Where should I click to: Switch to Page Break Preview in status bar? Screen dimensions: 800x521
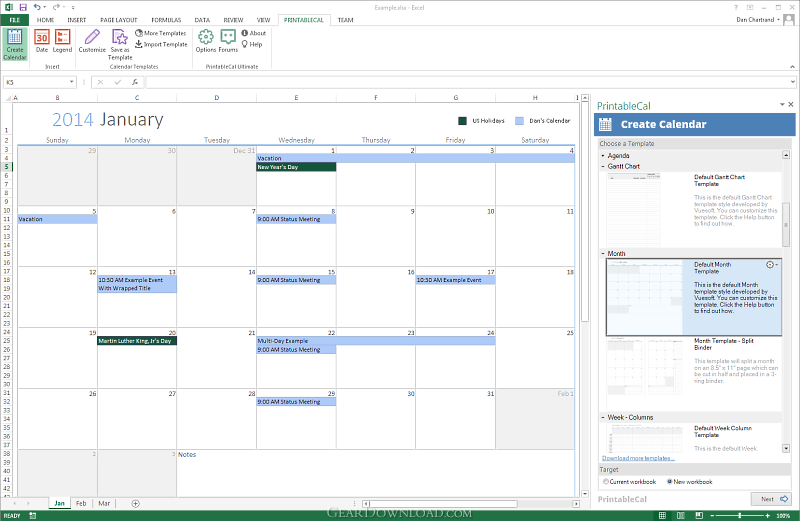[x=699, y=515]
